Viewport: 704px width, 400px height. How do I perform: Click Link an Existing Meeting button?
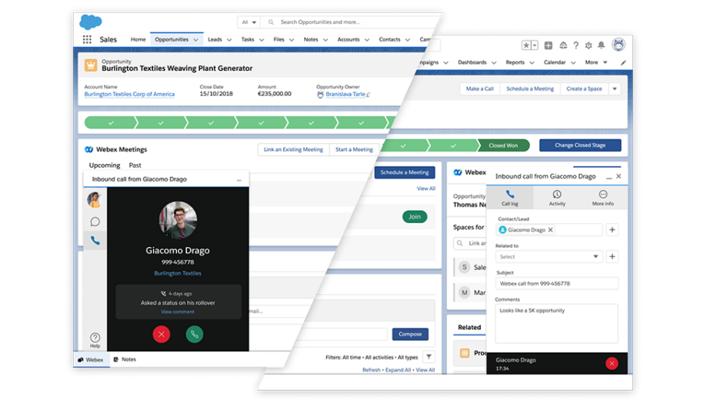pos(293,149)
